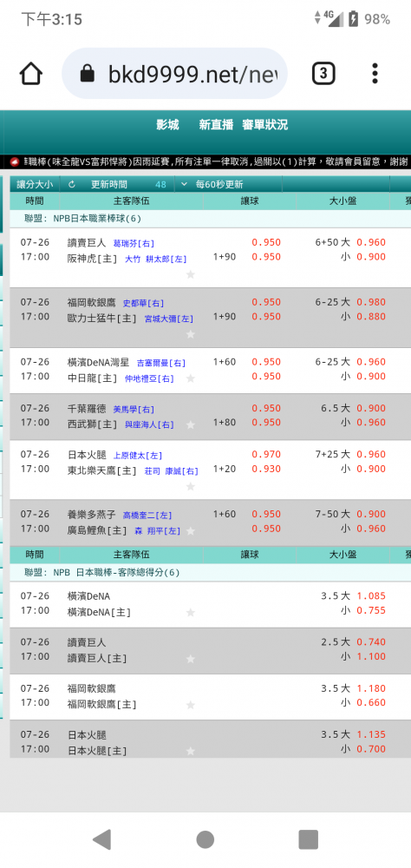The height and width of the screenshot is (868, 411).
Task: Tap the bkd9999.net address bar
Action: click(174, 74)
